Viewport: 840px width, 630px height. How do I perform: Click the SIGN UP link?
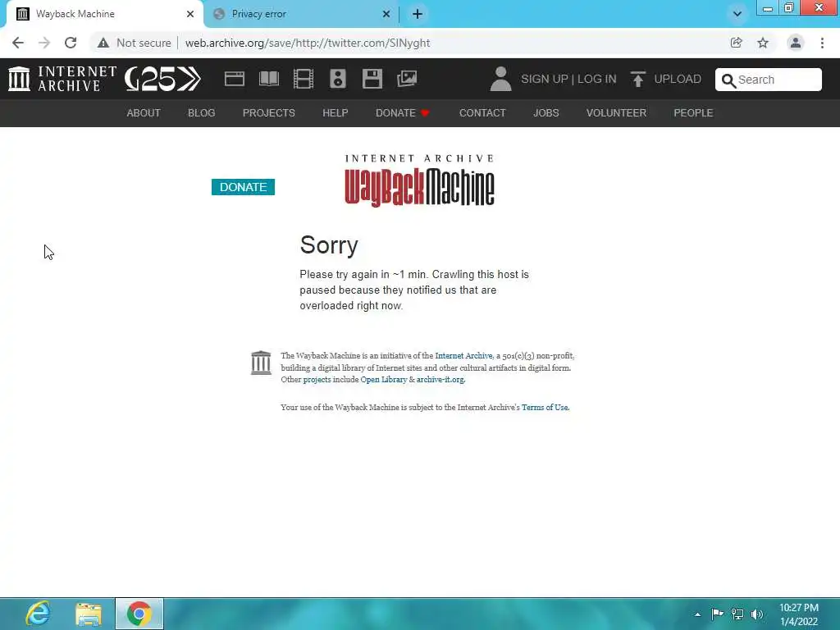pyautogui.click(x=545, y=79)
